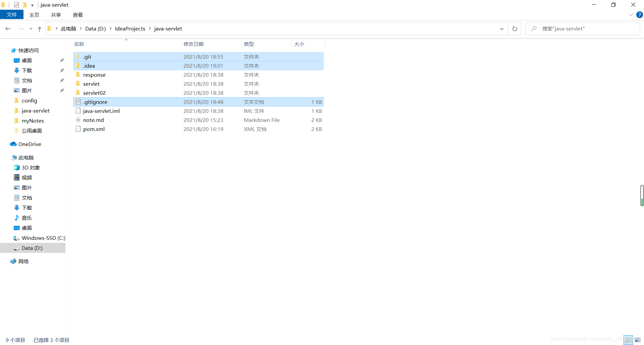Expand the address bar history dropdown
This screenshot has width=644, height=345.
[502, 29]
